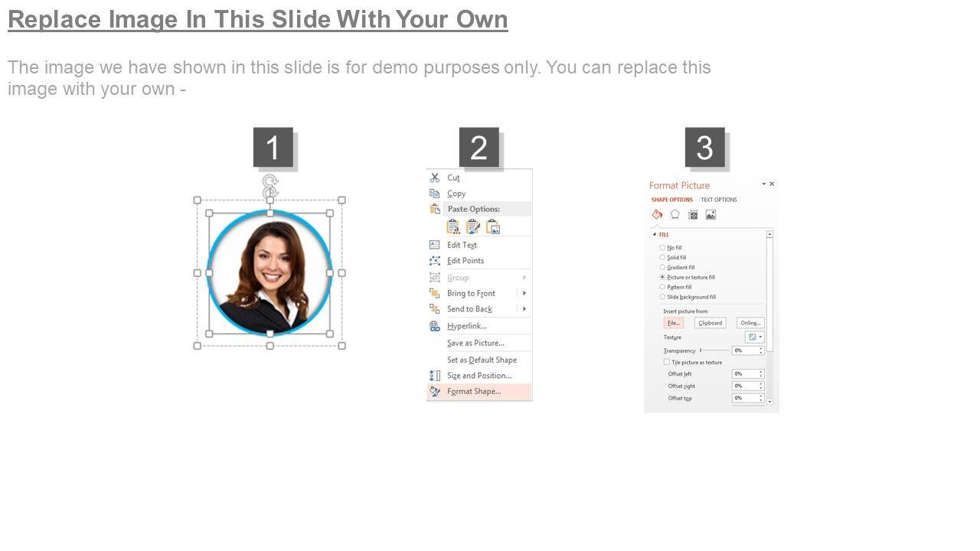The image size is (980, 551).
Task: Open the Size & Properties icon
Action: pyautogui.click(x=693, y=215)
